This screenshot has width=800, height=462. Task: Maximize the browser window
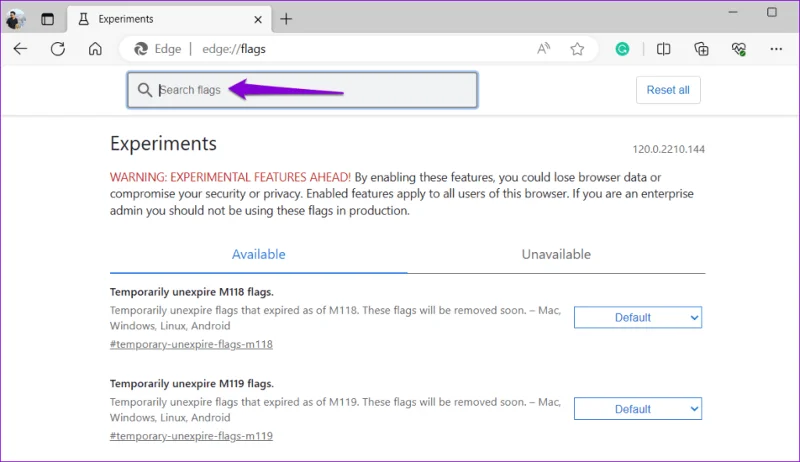click(771, 12)
